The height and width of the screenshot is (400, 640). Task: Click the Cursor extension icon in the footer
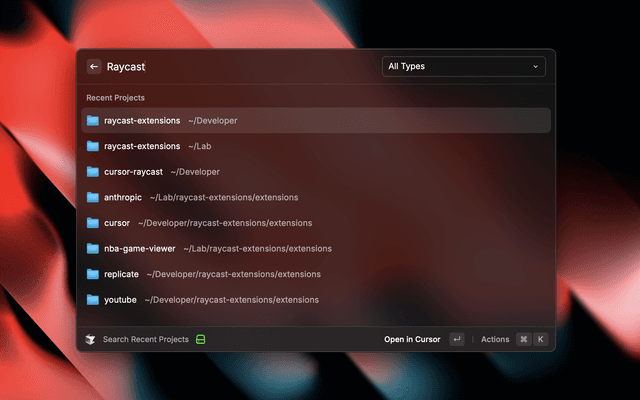[x=90, y=339]
